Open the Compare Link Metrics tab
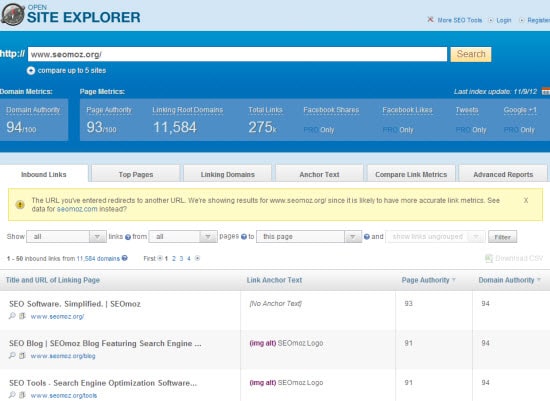The height and width of the screenshot is (401, 550). [411, 174]
